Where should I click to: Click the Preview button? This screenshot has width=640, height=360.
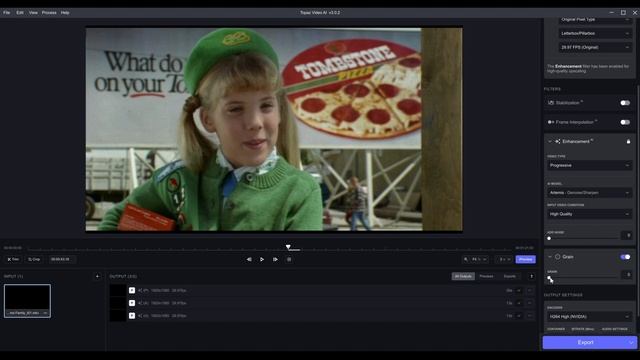[x=525, y=259]
